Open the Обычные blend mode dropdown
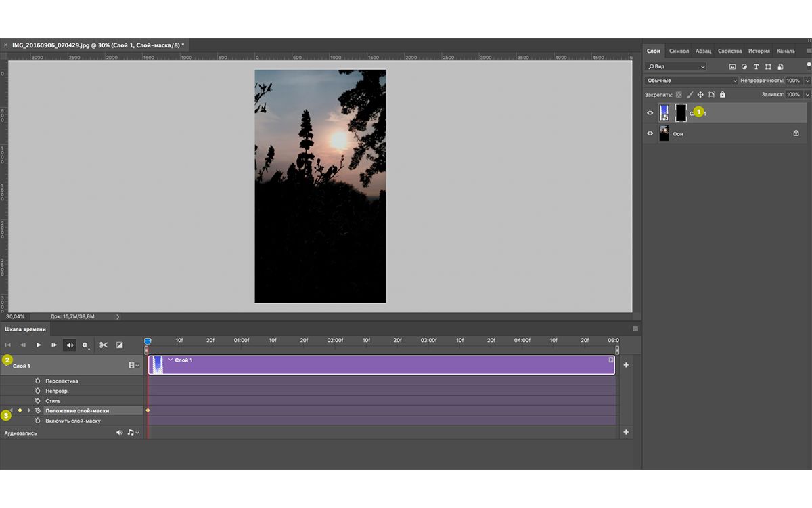The width and height of the screenshot is (812, 508). 691,81
